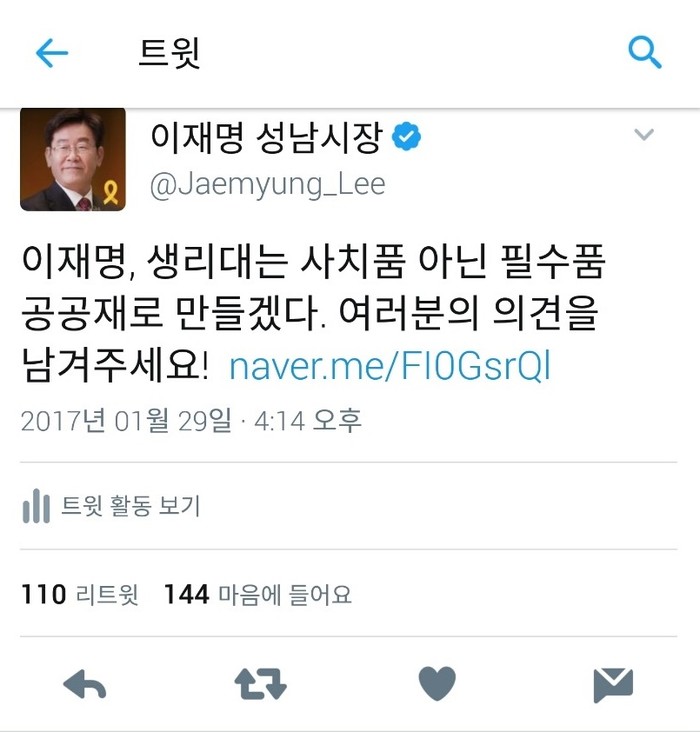Retweet this tweet

pyautogui.click(x=260, y=684)
